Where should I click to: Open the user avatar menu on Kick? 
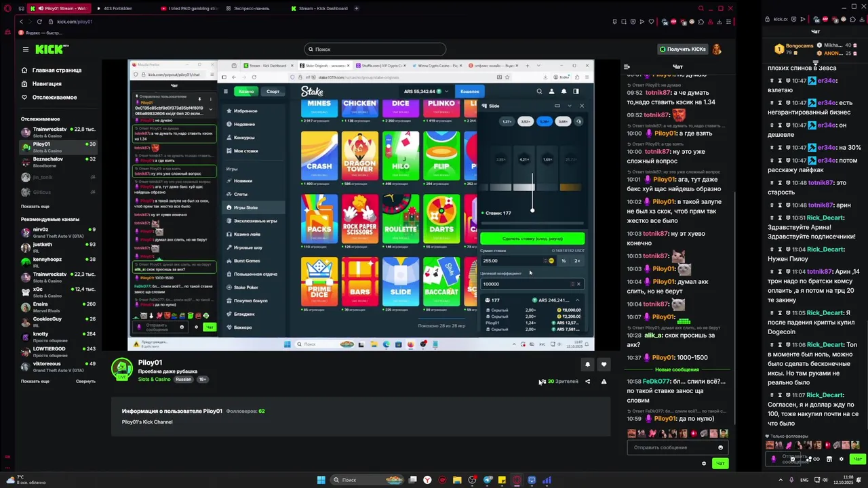pos(716,49)
